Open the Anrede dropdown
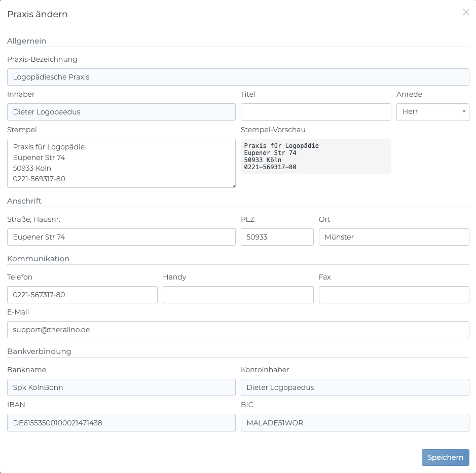The image size is (476, 473). tap(432, 112)
